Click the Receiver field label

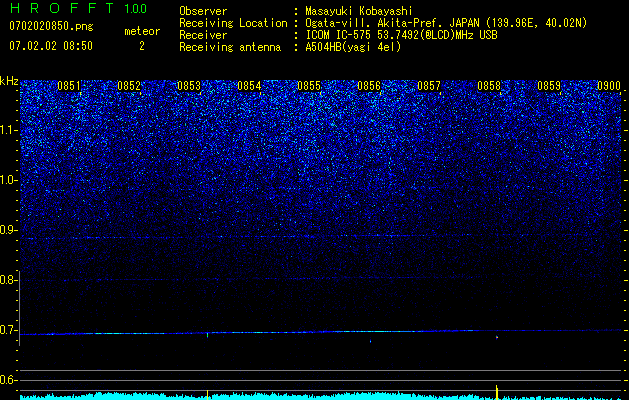(203, 35)
